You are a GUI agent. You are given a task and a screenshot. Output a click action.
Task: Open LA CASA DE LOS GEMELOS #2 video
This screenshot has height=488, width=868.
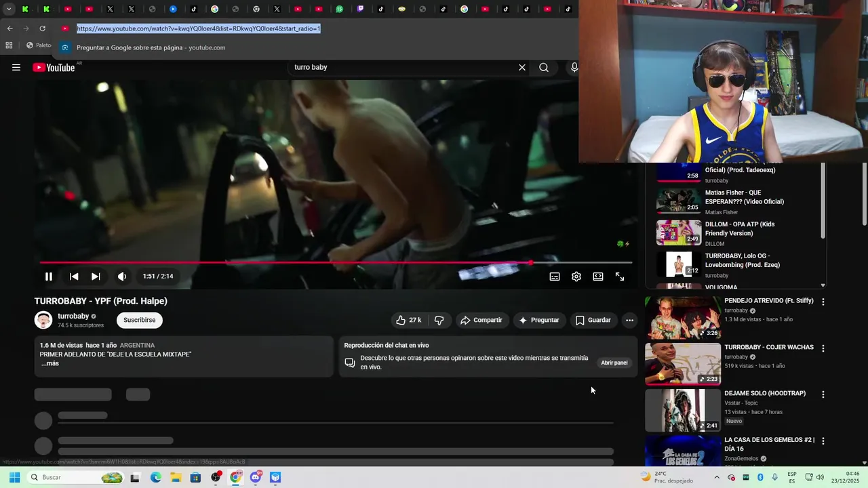point(683,451)
